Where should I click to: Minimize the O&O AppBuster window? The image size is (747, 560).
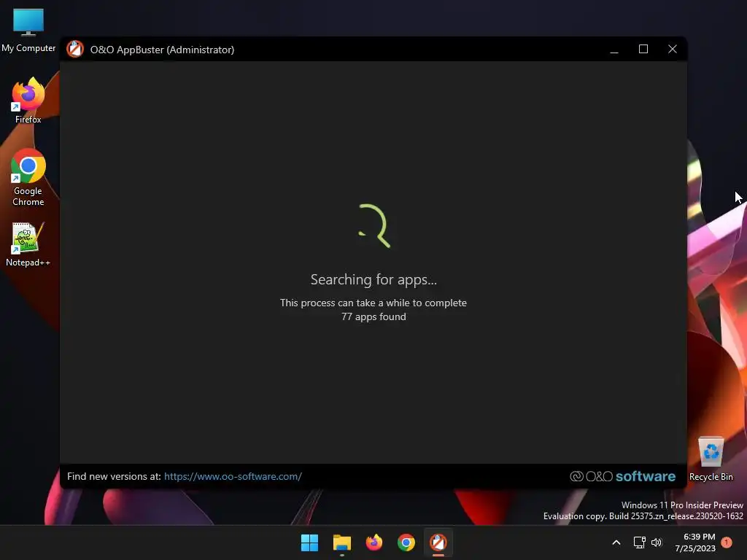click(614, 49)
